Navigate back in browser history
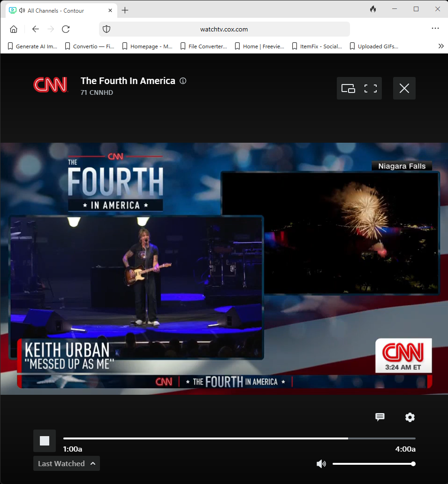Screen dimensions: 448x484 coord(36,29)
